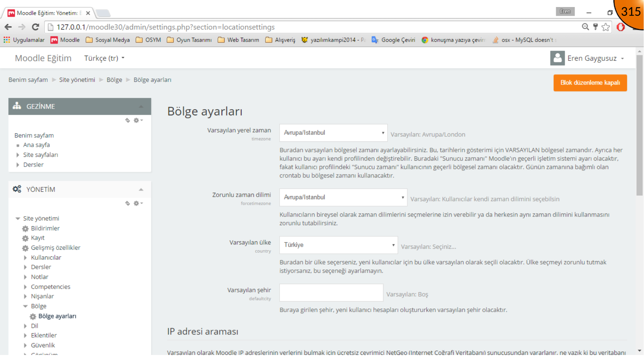Open the yazılımkampi2014 bookmark

pos(333,40)
